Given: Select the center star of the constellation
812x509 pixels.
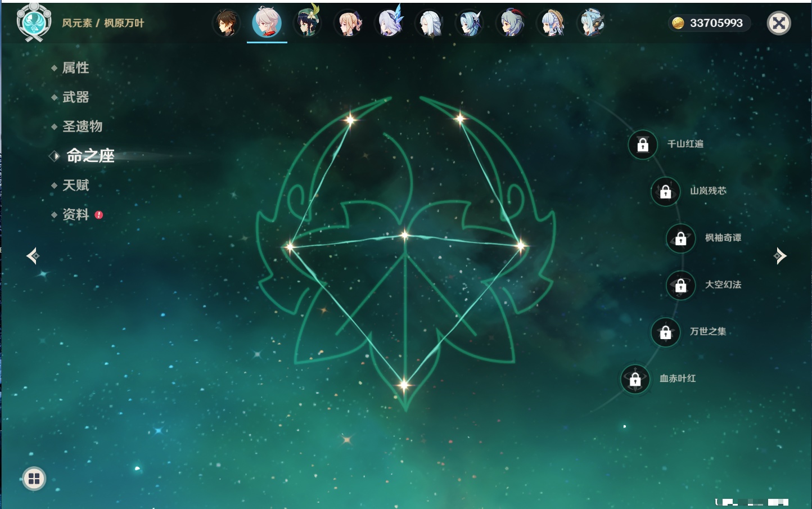Looking at the screenshot, I should click(x=404, y=235).
